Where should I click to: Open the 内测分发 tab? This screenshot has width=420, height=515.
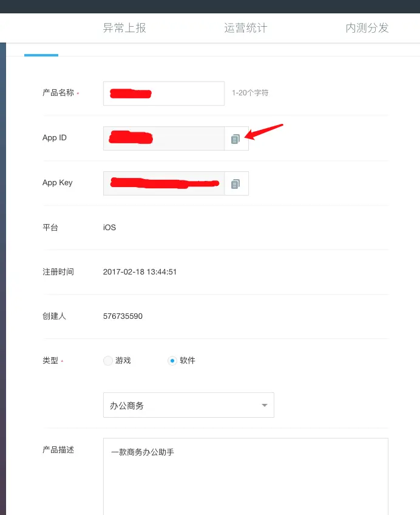[367, 28]
